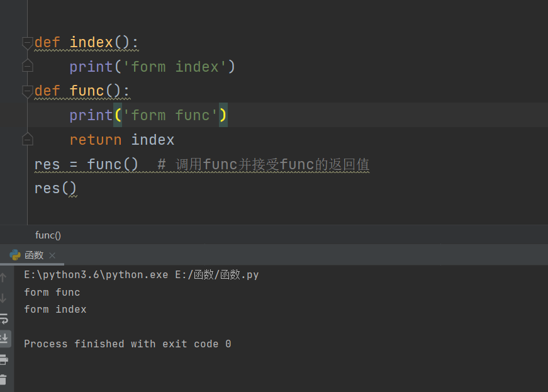This screenshot has width=548, height=392.
Task: Click the python.exe command line output
Action: (x=142, y=274)
